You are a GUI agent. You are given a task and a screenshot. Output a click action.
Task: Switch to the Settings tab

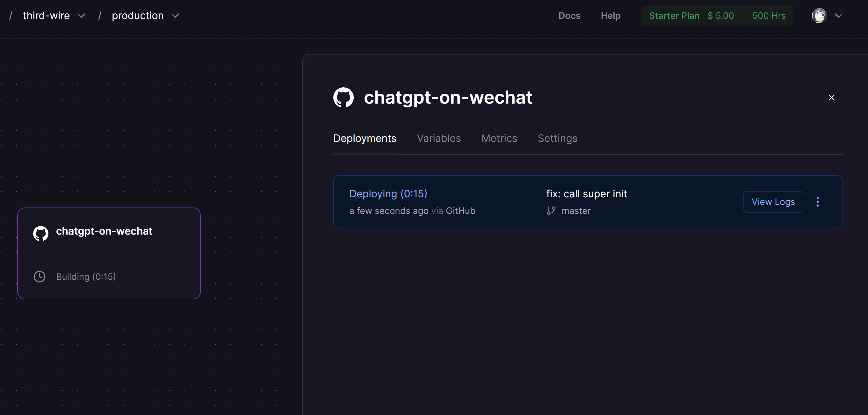[x=557, y=138]
